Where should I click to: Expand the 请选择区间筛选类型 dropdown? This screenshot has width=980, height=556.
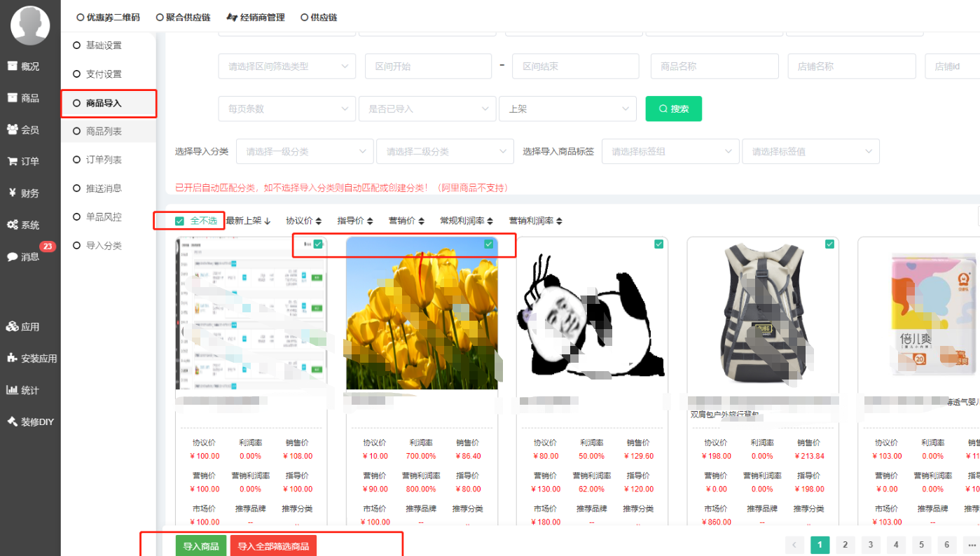[287, 67]
